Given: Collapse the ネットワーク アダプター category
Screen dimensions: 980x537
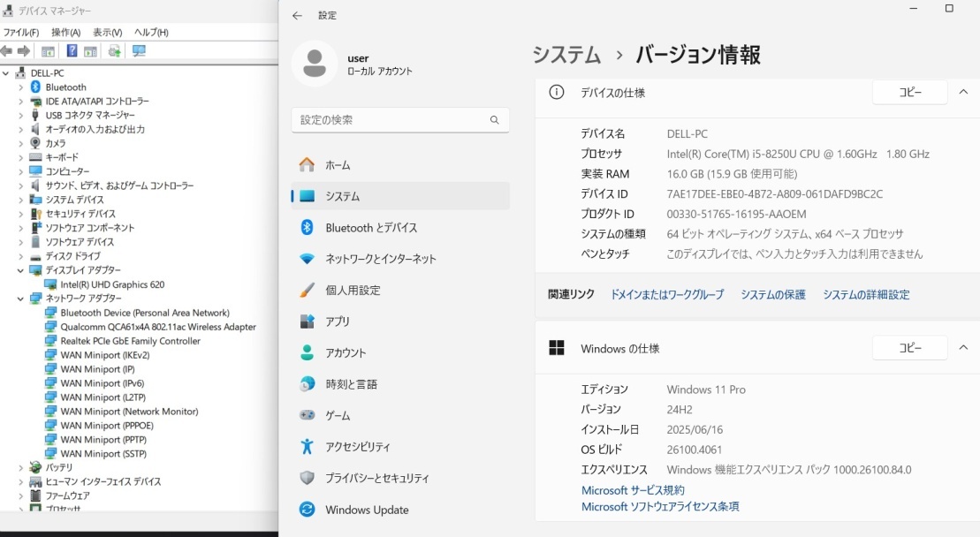Looking at the screenshot, I should tap(20, 299).
